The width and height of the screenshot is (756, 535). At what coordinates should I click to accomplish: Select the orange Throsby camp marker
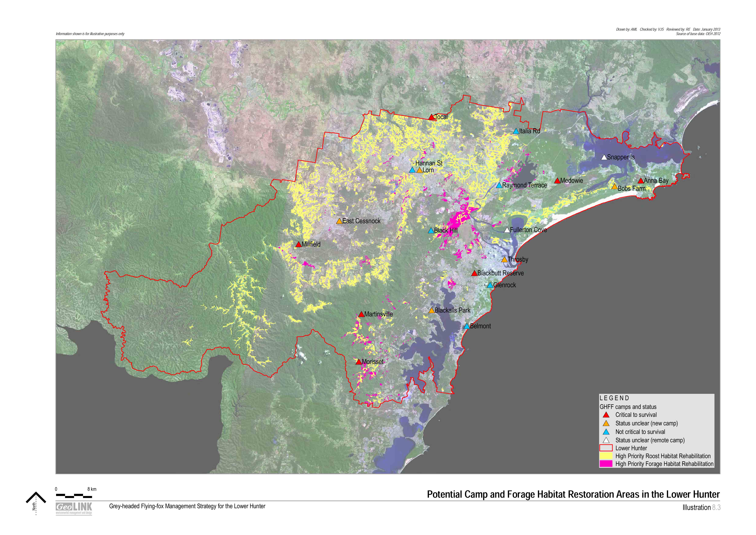(x=504, y=260)
